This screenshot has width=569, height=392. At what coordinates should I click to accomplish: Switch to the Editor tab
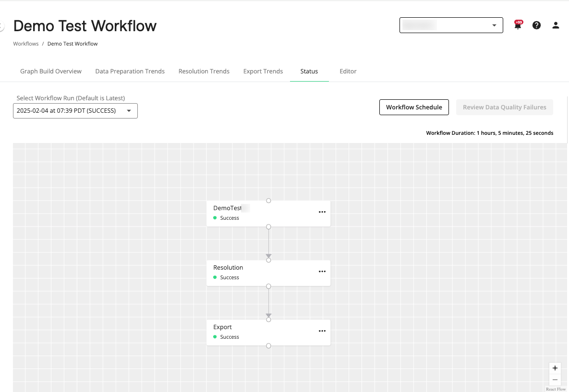348,71
